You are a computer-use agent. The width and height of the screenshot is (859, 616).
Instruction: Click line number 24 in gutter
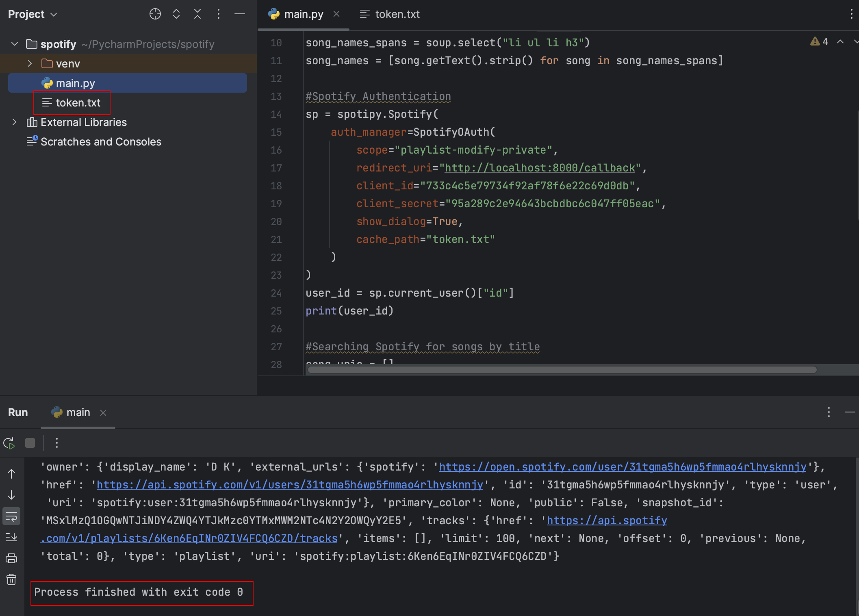(x=276, y=293)
